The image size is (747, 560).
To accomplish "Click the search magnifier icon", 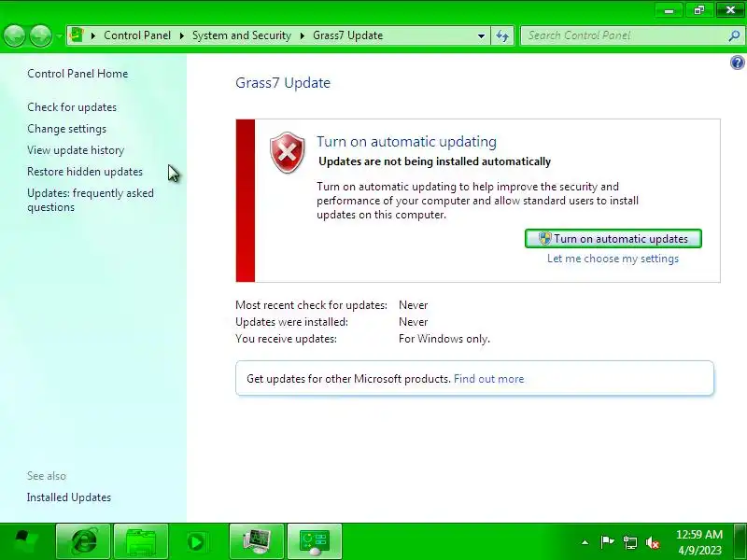I will point(734,35).
